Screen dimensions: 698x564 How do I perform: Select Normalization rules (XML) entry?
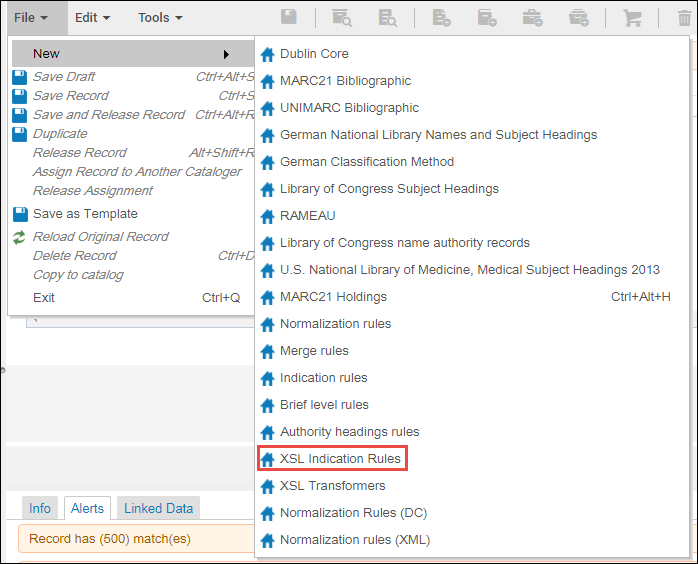(355, 540)
